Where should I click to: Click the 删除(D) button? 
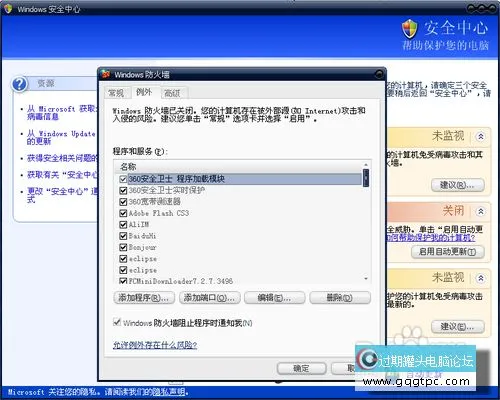pos(340,298)
